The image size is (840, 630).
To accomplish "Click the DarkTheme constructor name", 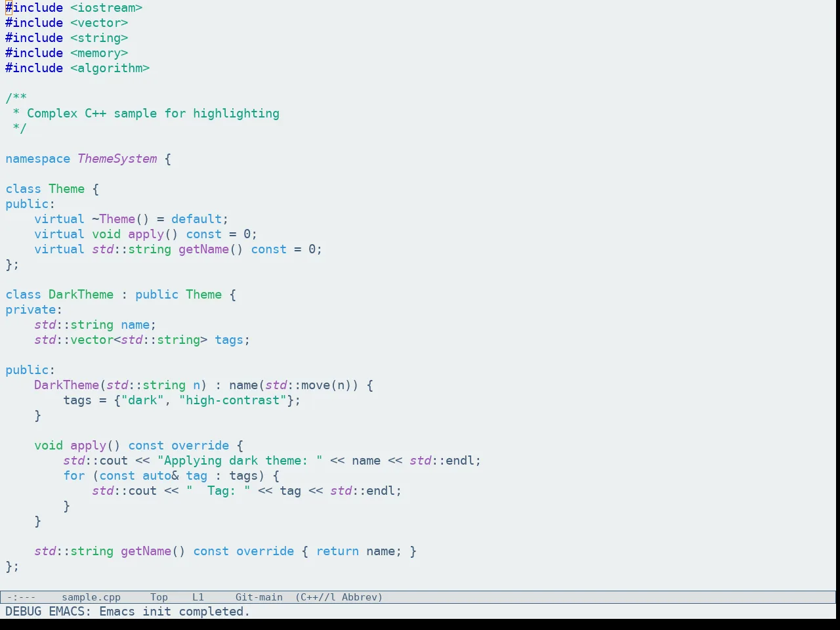I will pyautogui.click(x=67, y=385).
